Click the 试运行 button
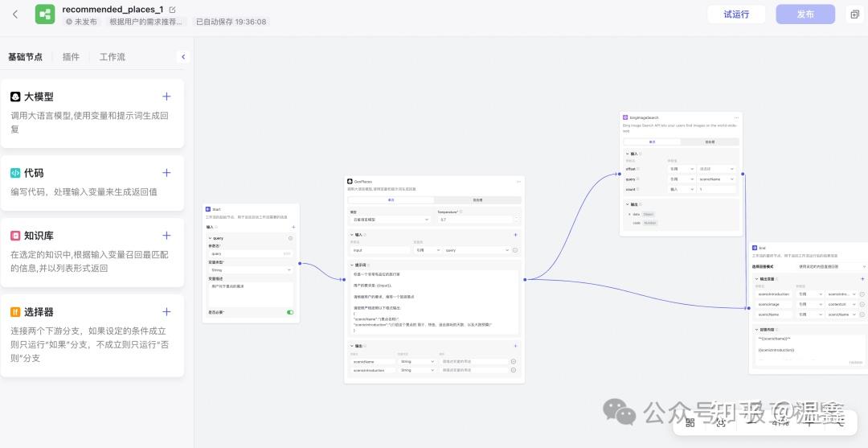This screenshot has height=448, width=868. click(x=735, y=14)
